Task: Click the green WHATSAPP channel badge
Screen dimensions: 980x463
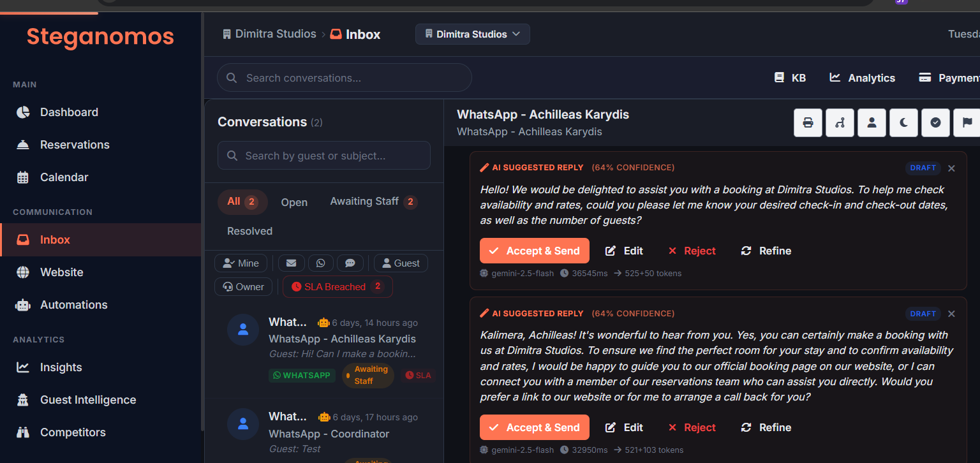Action: pyautogui.click(x=302, y=376)
